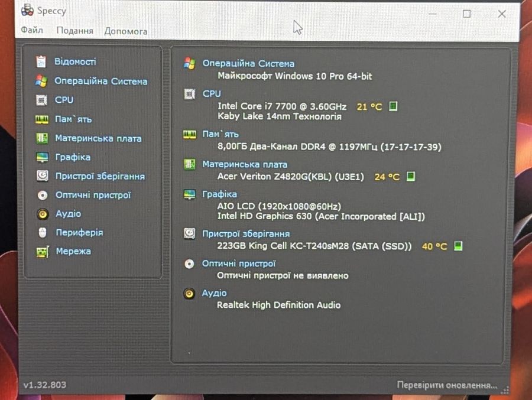Select Операційна Система in the sidebar
Image resolution: width=532 pixels, height=400 pixels.
pos(100,81)
